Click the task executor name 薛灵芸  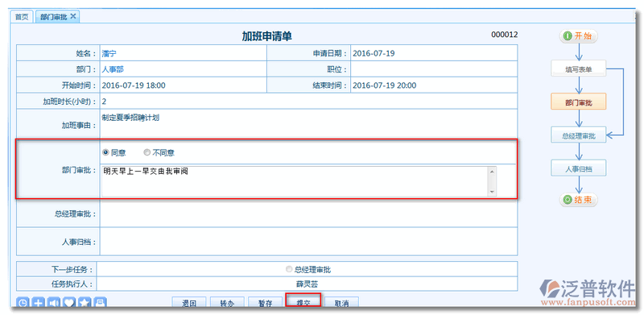pyautogui.click(x=308, y=284)
